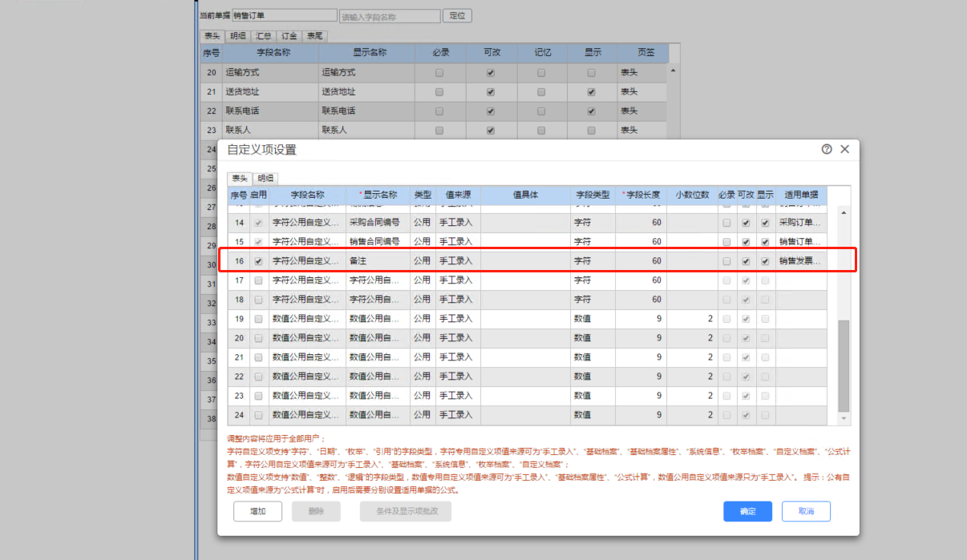Click 字段类型 数值 cell in row 19
This screenshot has width=967, height=560.
[x=593, y=319]
